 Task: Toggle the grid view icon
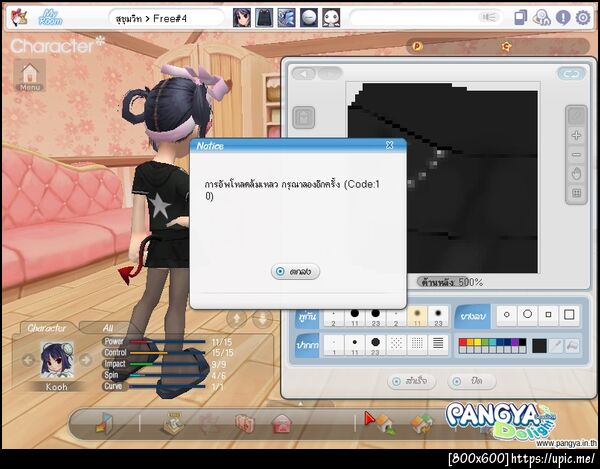(x=576, y=193)
